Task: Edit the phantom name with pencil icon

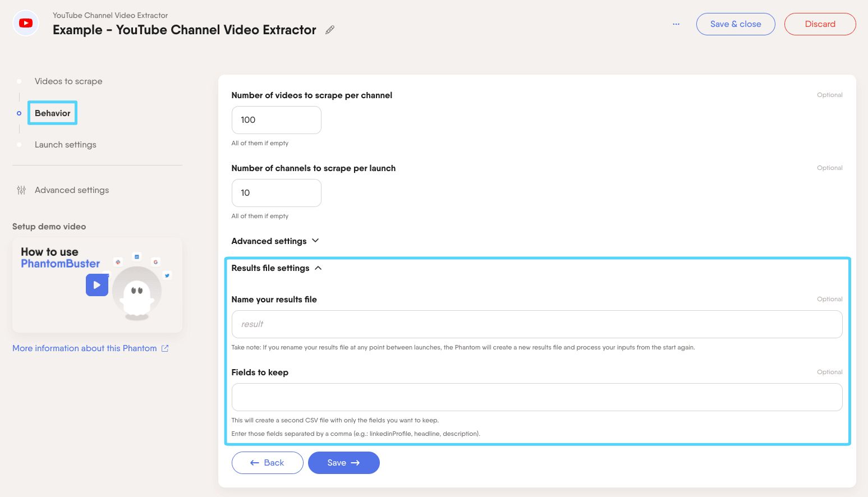Action: coord(330,30)
